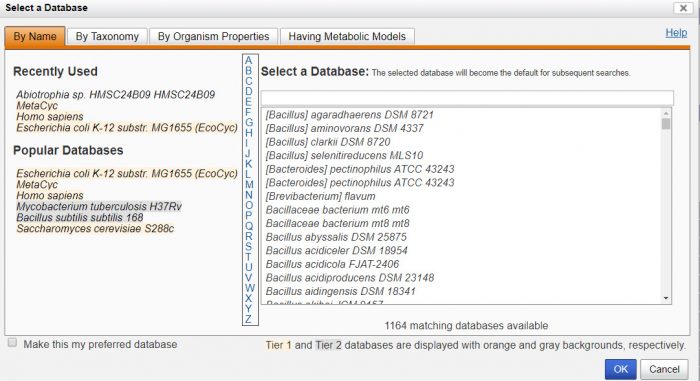Image resolution: width=700 pixels, height=381 pixels.
Task: Jump to databases starting with W
Action: [250, 288]
